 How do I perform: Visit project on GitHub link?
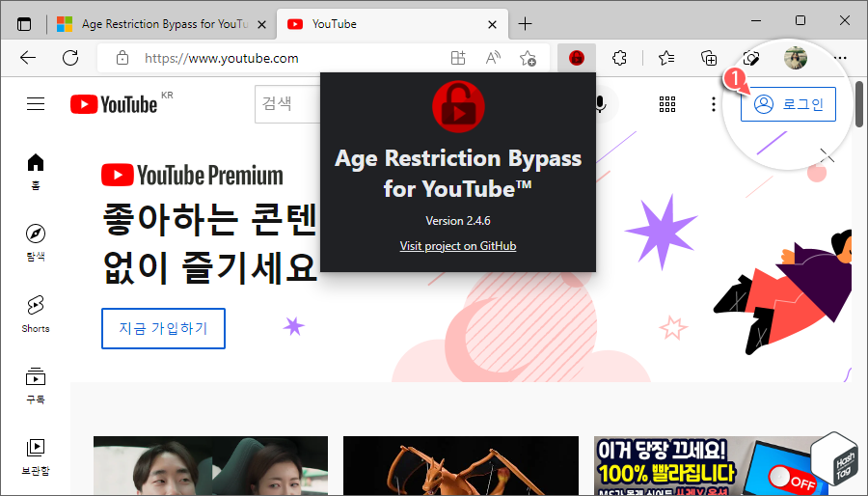(458, 246)
